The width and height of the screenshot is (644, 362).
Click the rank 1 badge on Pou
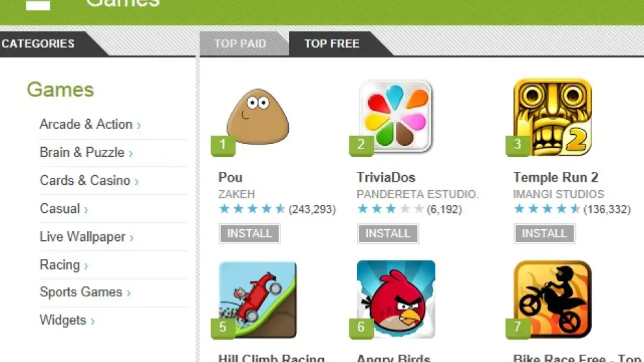[x=222, y=145]
